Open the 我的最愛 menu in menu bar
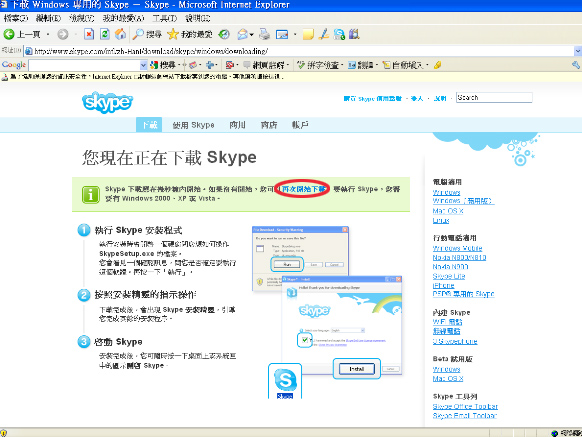582x437 pixels. tap(123, 18)
